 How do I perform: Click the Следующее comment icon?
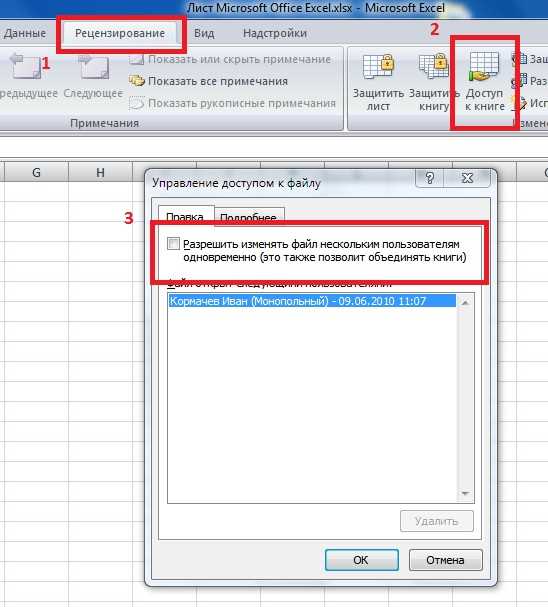pyautogui.click(x=93, y=67)
